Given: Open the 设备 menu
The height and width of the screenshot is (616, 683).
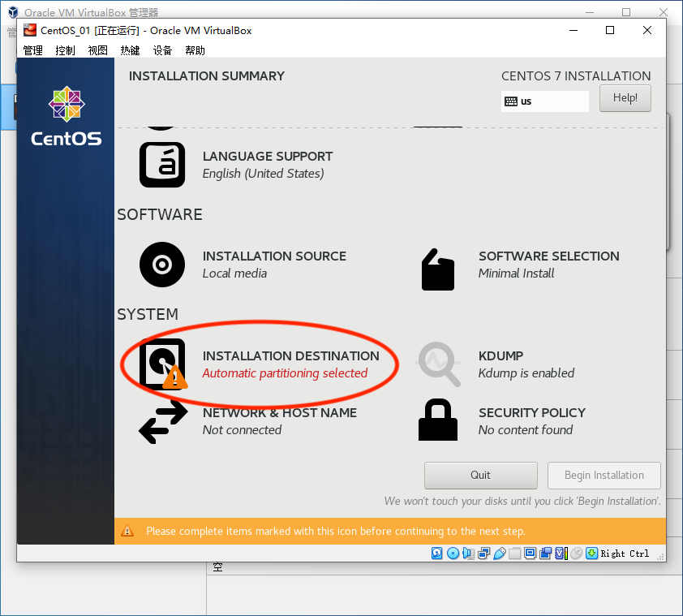Looking at the screenshot, I should click(162, 50).
